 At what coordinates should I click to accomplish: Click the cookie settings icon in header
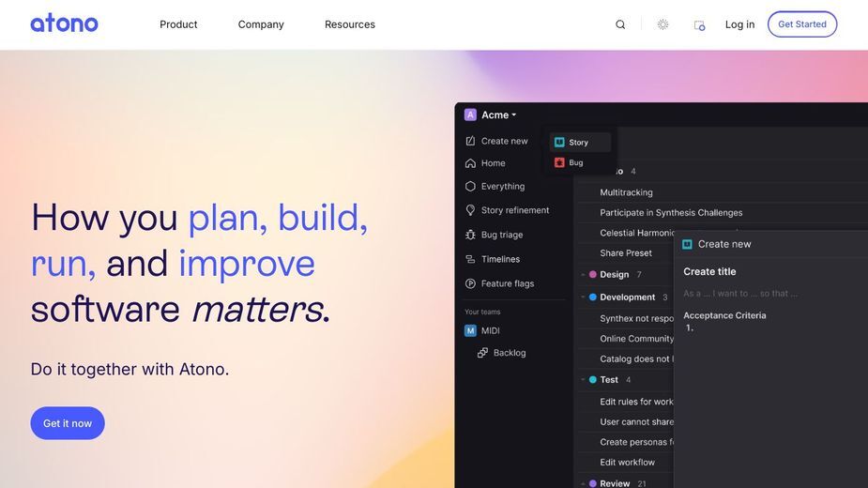point(699,25)
